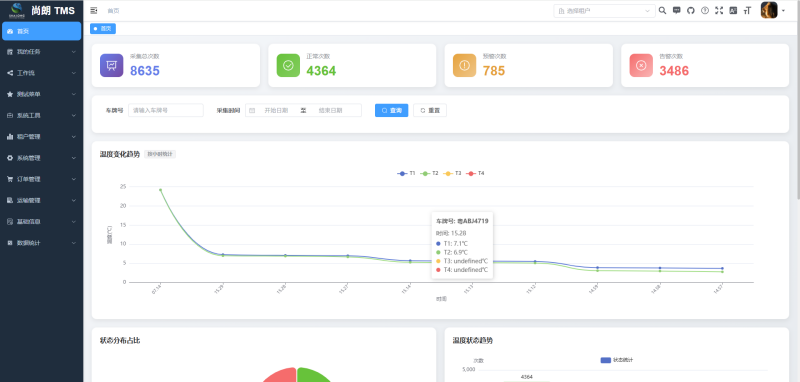
Task: Click the blue 查询 search button
Action: coord(391,110)
